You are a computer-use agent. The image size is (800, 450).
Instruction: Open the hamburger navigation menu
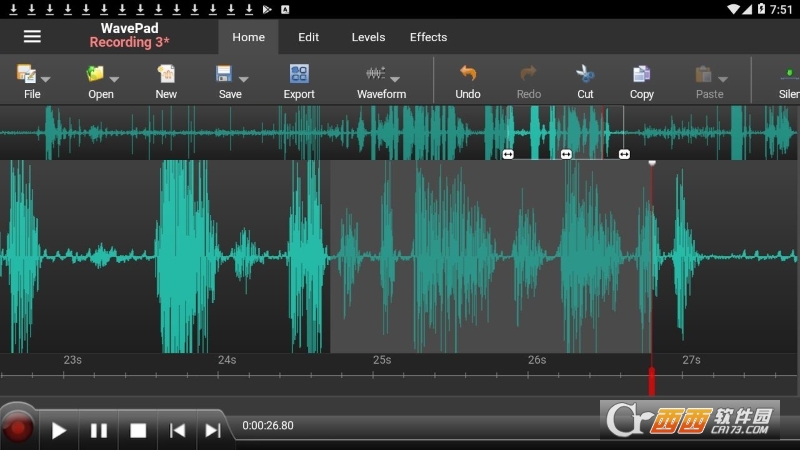point(32,37)
